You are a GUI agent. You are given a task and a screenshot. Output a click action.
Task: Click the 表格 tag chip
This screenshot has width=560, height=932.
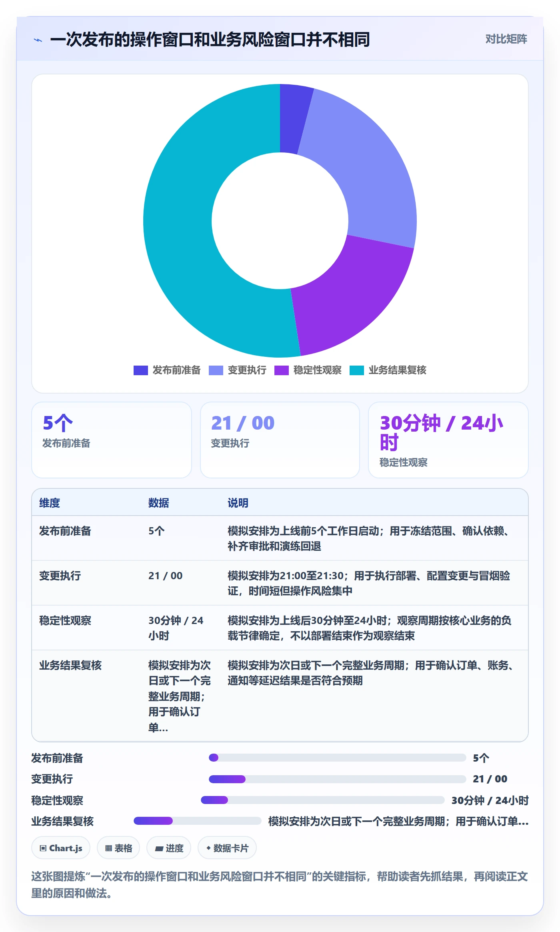tap(118, 848)
